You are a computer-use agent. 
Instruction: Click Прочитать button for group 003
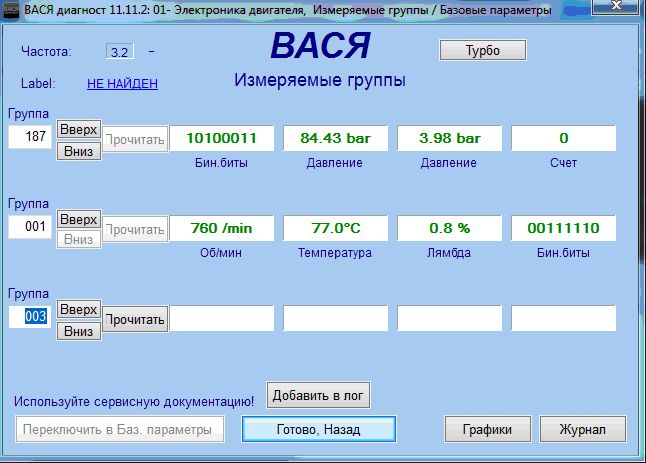pyautogui.click(x=135, y=319)
